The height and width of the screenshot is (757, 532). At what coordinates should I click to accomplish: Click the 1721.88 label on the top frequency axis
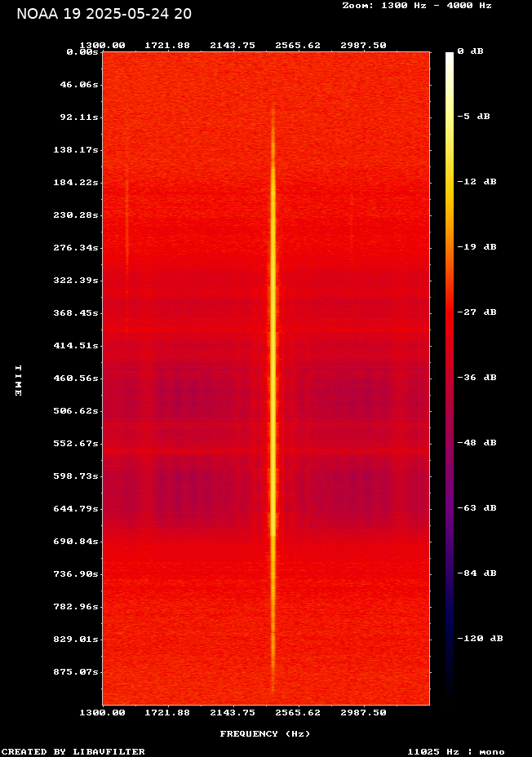tap(167, 46)
